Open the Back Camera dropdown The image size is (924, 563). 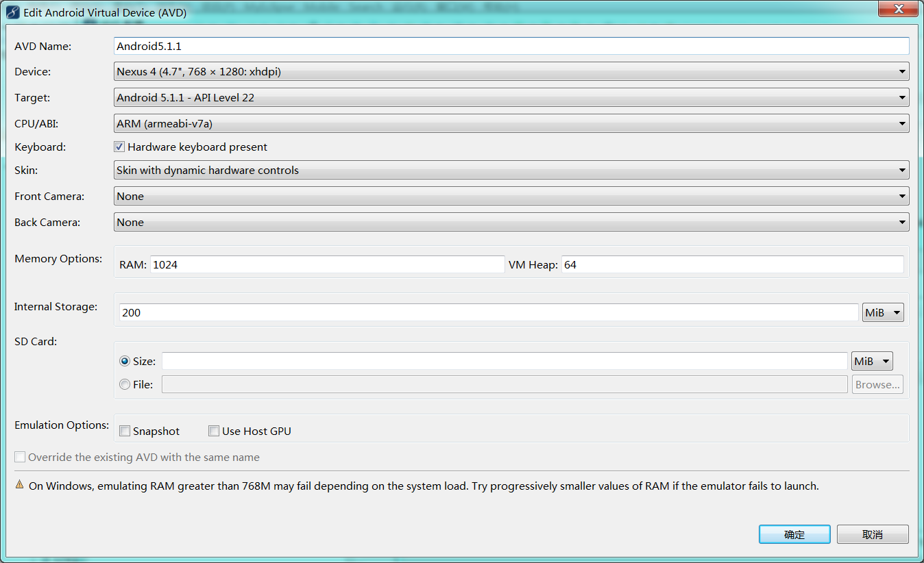pos(511,222)
